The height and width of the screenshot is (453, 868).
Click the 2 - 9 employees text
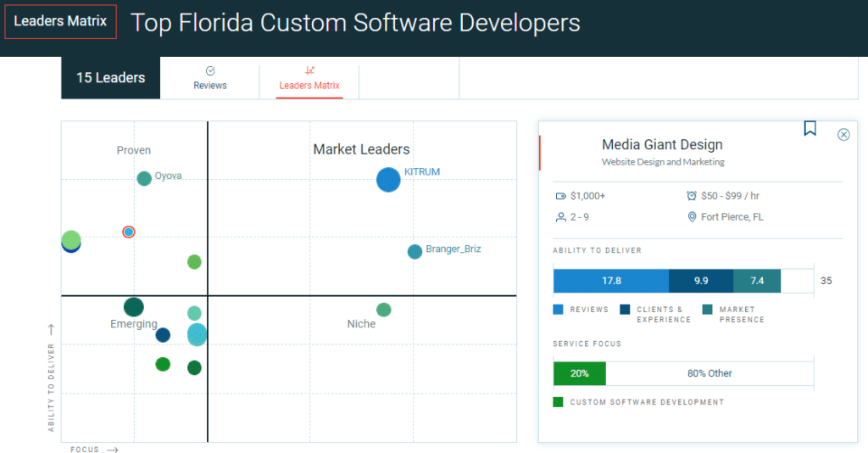pos(580,217)
